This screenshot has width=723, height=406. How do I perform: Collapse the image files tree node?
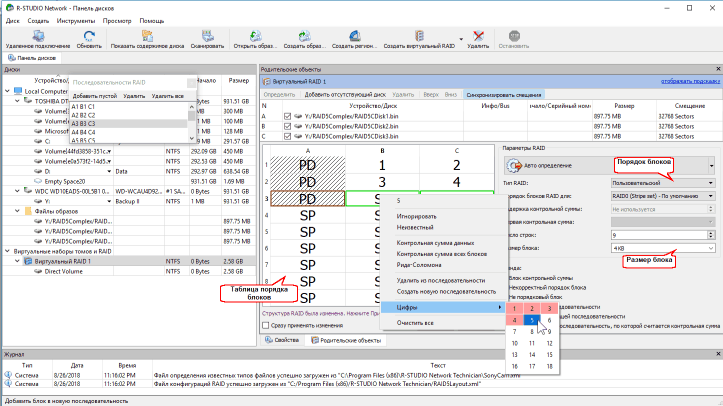(x=18, y=211)
